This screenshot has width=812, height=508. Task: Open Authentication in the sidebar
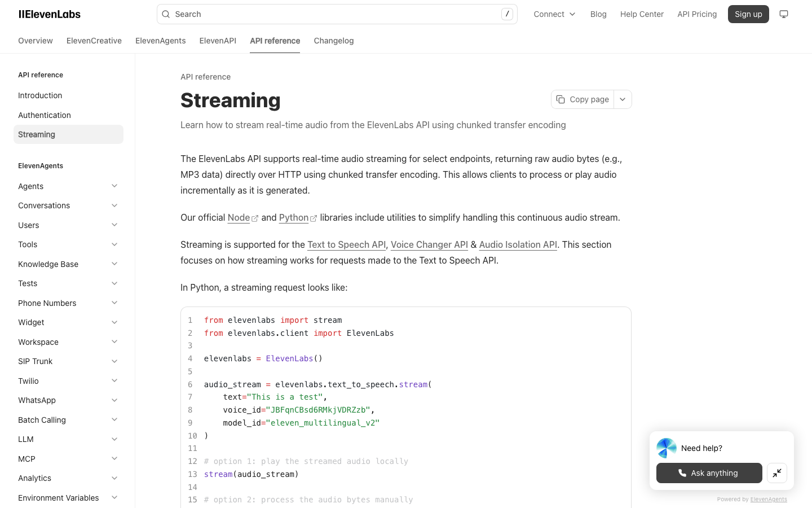[x=68, y=115]
